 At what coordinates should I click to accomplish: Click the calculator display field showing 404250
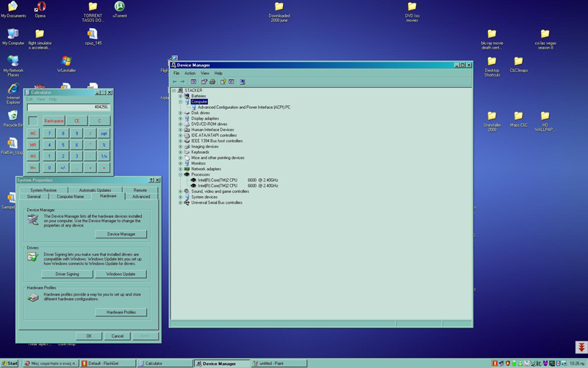[68, 107]
